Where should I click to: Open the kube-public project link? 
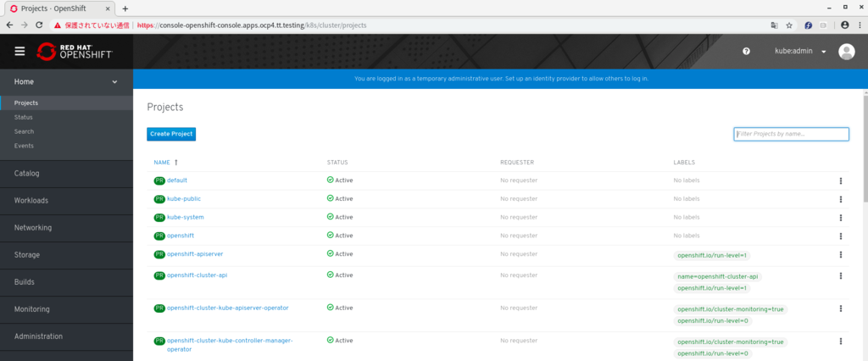tap(184, 199)
